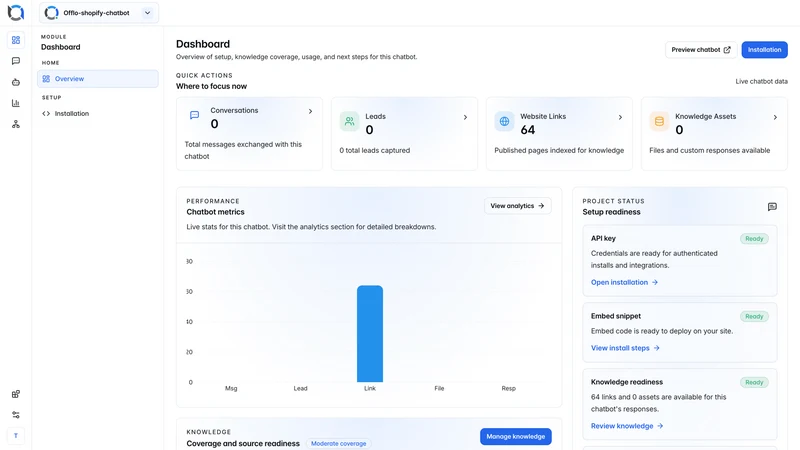Image resolution: width=800 pixels, height=450 pixels.
Task: Open the Conversations card chevron
Action: pyautogui.click(x=310, y=111)
